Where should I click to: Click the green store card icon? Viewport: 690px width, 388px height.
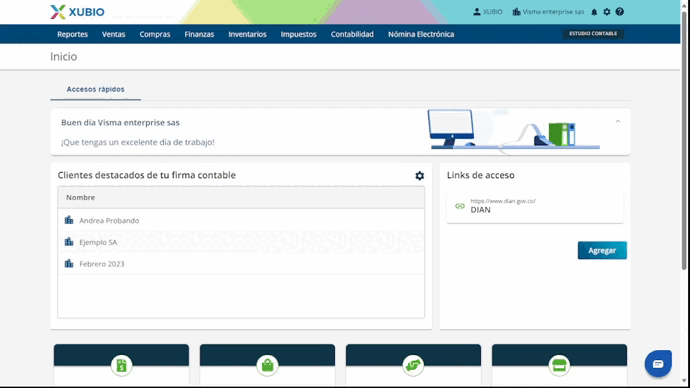[x=559, y=365]
